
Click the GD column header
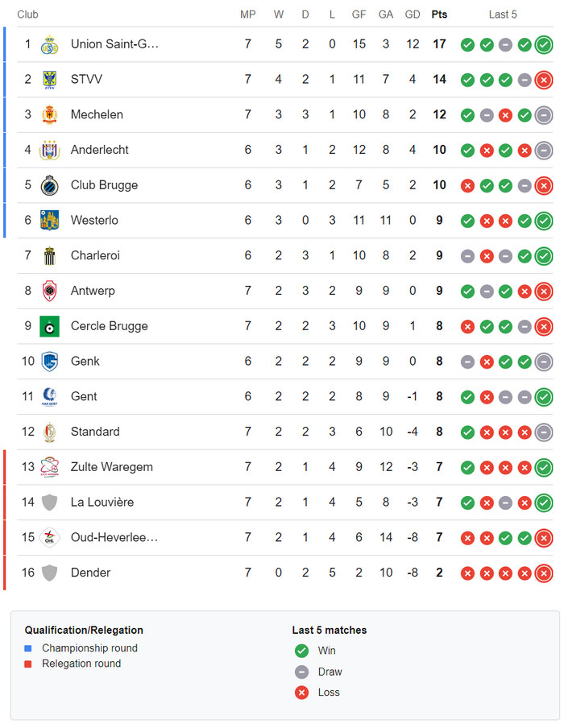tap(413, 14)
